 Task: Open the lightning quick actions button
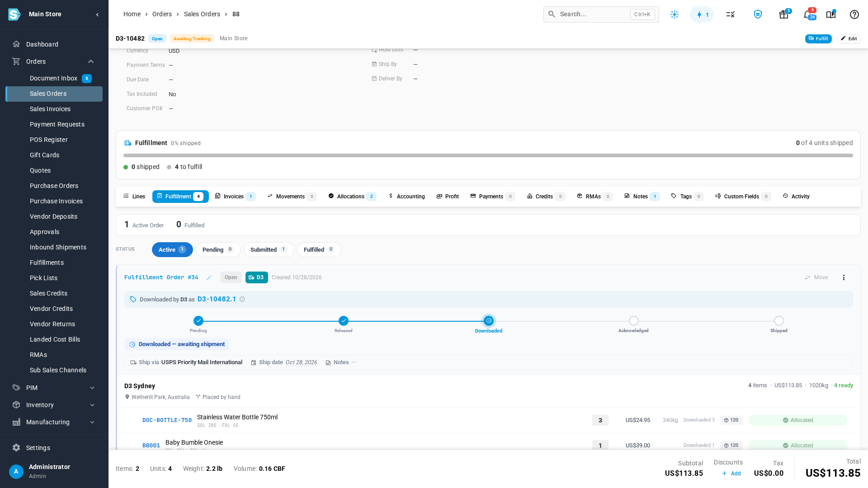pyautogui.click(x=702, y=14)
